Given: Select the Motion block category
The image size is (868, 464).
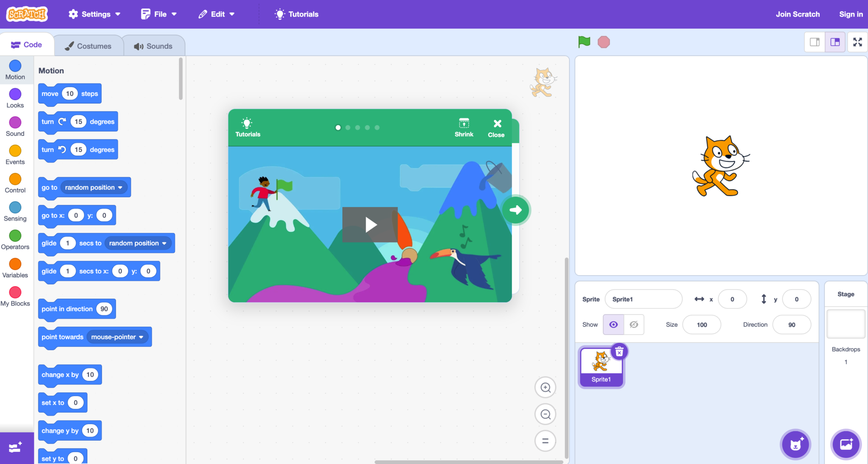Looking at the screenshot, I should click(x=15, y=70).
